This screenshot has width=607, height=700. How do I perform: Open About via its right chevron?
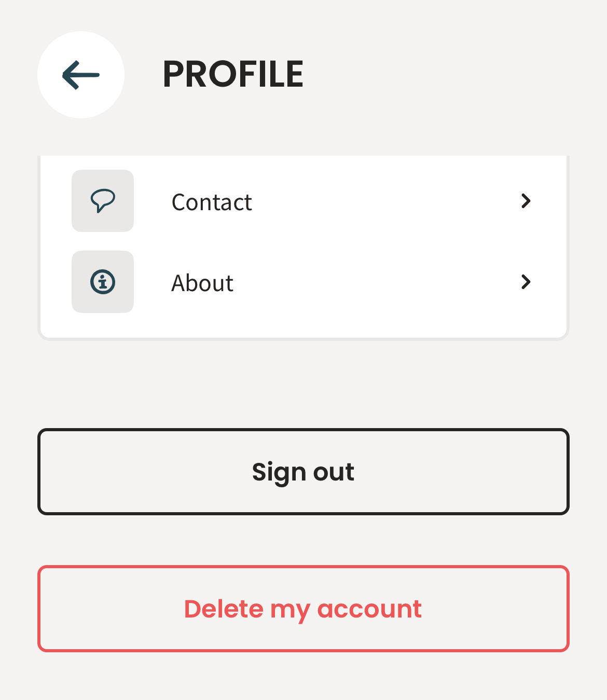click(526, 282)
